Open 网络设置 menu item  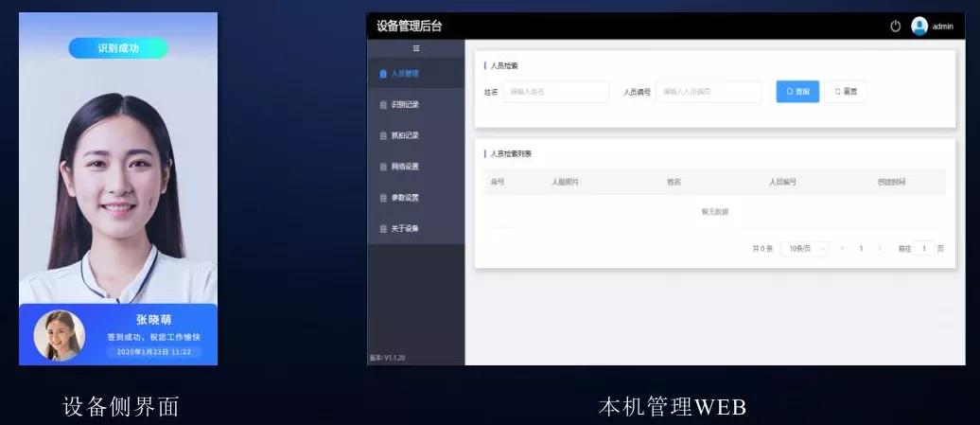click(415, 167)
